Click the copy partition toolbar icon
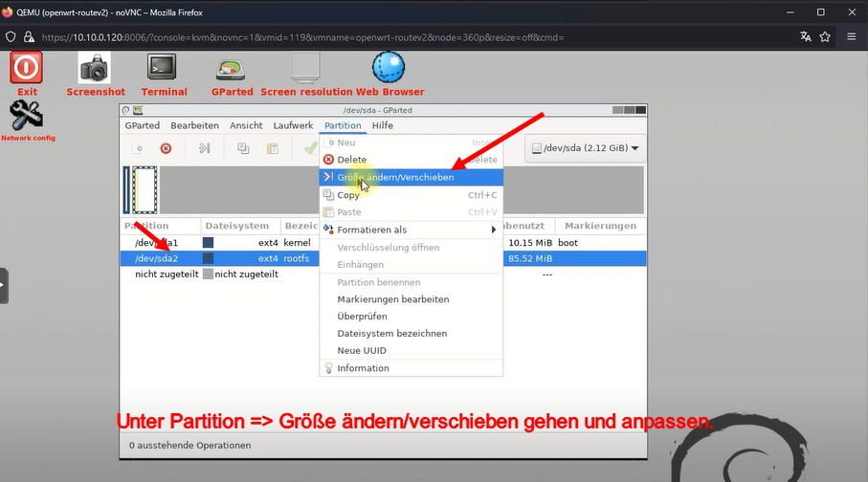This screenshot has width=868, height=482. [243, 148]
